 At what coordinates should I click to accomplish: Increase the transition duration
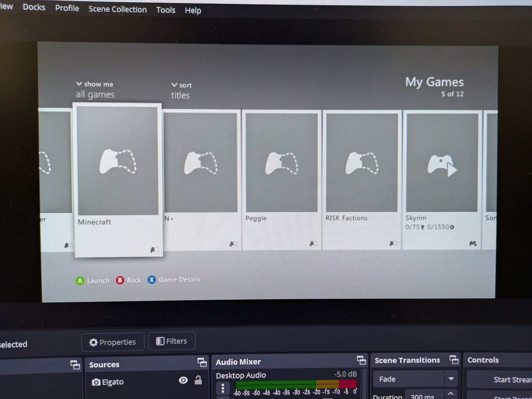[451, 393]
